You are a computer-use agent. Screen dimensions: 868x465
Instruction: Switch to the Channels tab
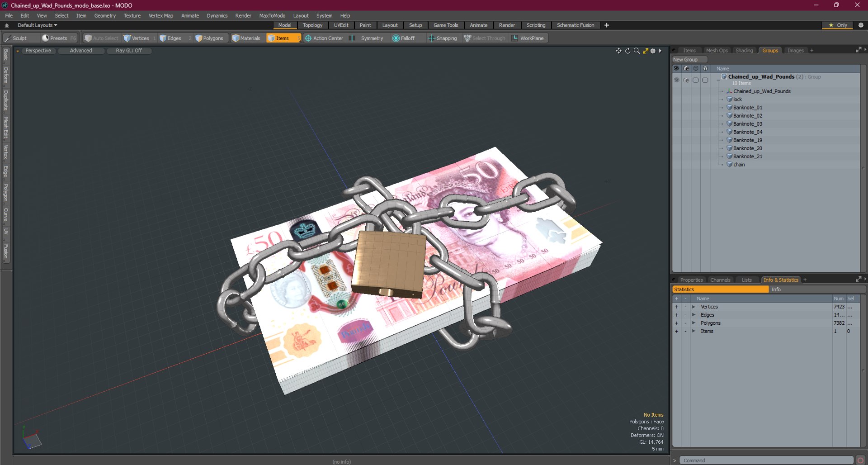tap(720, 280)
